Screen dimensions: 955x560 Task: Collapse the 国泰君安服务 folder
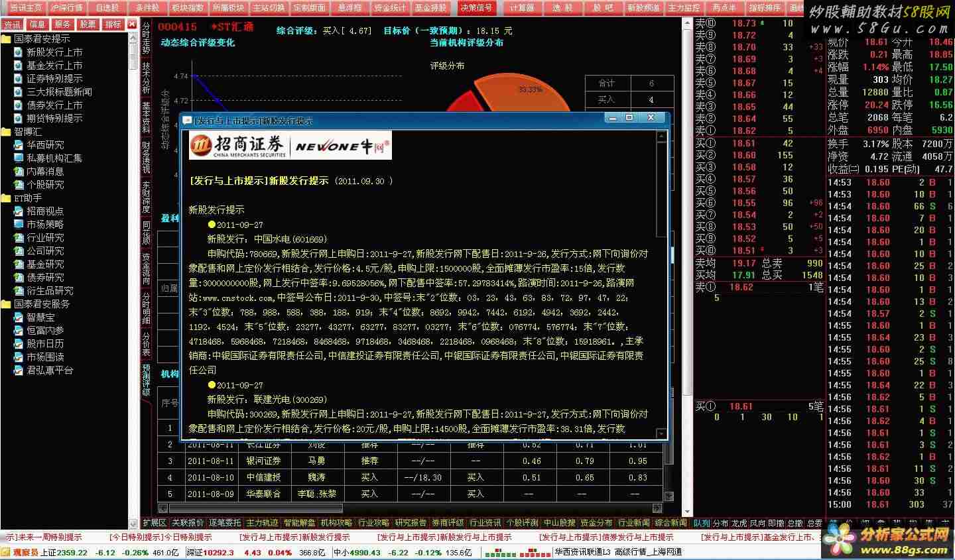point(6,304)
